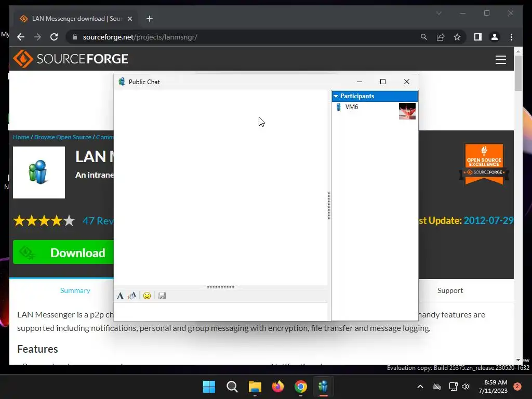
Task: Save the chat history with the floppy disk icon
Action: point(162,296)
